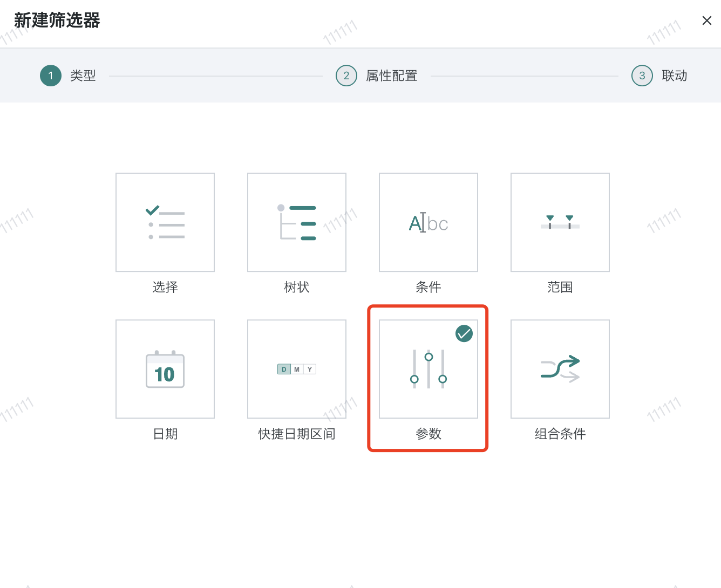Click the green checkmark badge on 参数

[464, 333]
